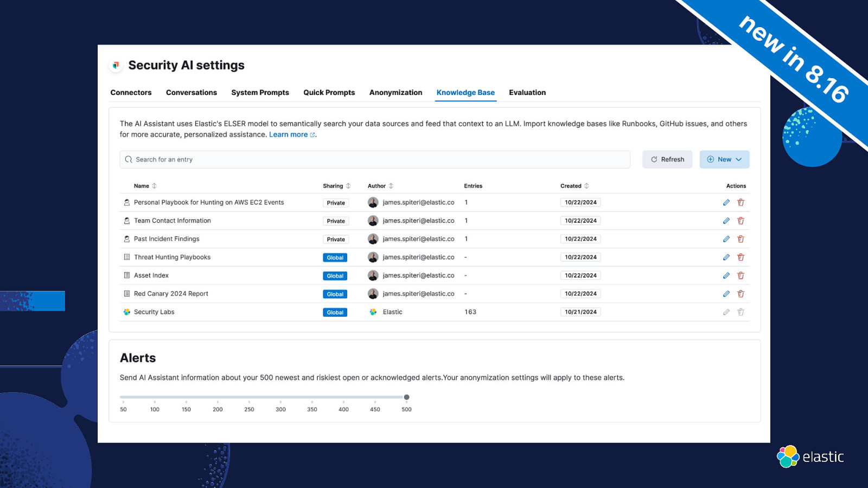Click the Elastic logo icon in the Security Labs row

point(373,312)
